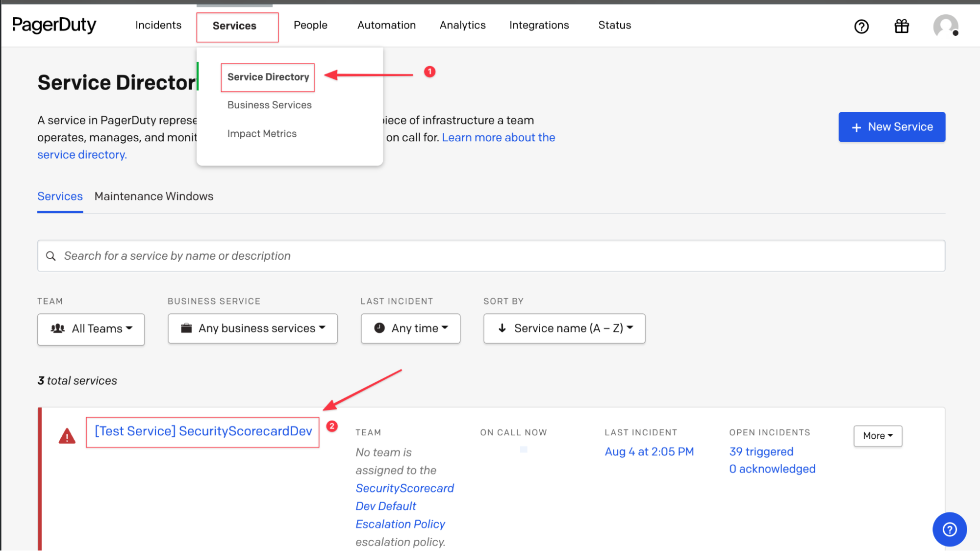
Task: View the 0 acknowledged incidents
Action: point(772,469)
